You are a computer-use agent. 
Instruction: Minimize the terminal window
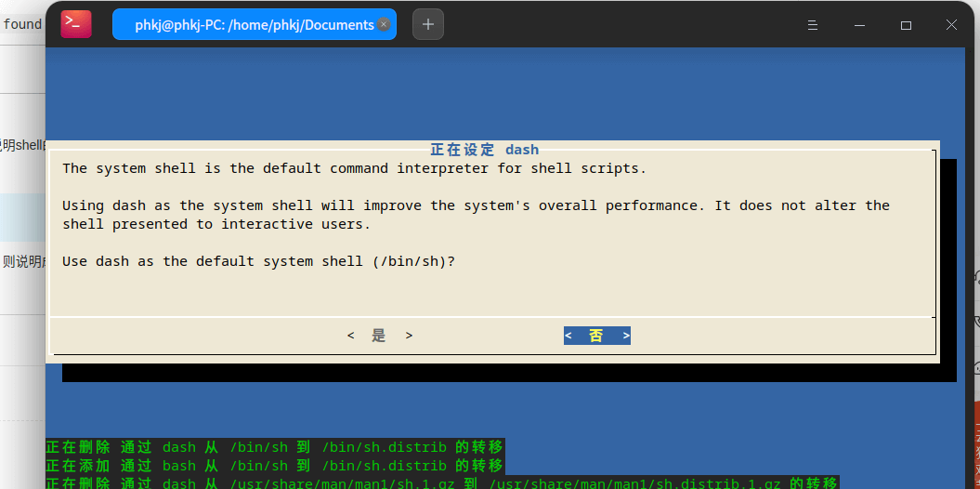861,25
